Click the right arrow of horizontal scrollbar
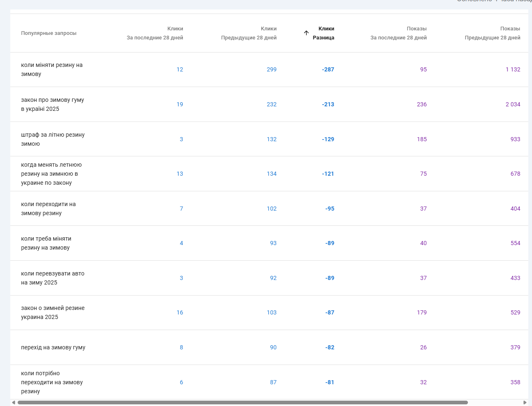The width and height of the screenshot is (532, 406). [525, 402]
